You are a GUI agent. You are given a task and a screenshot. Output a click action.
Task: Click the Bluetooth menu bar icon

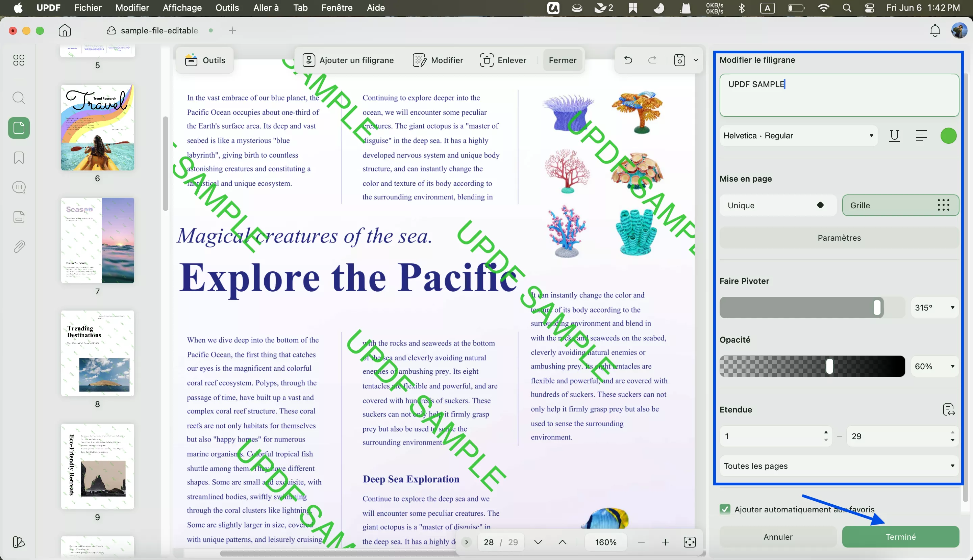742,8
